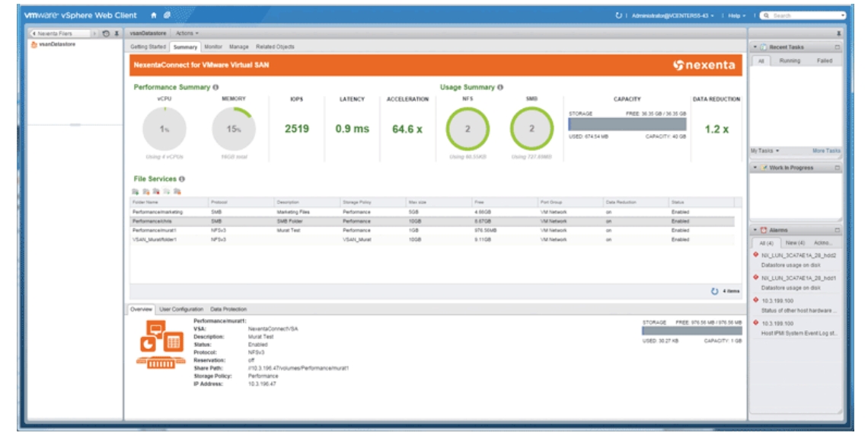This screenshot has height=436, width=868.
Task: Sort by Status column header
Action: point(702,202)
